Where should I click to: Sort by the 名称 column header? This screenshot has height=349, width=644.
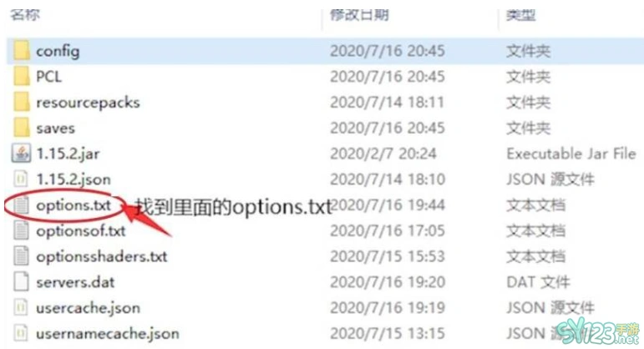[x=25, y=15]
